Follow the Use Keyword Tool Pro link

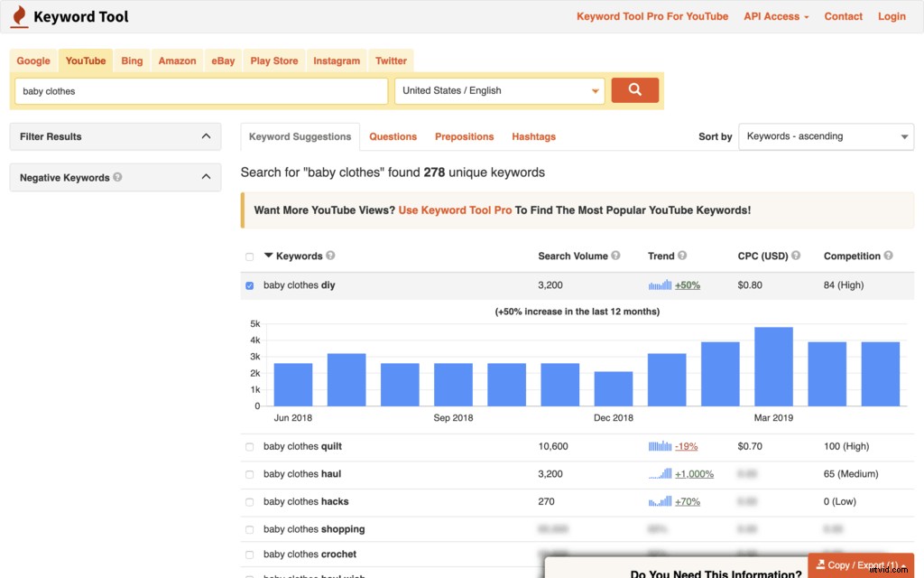[455, 209]
